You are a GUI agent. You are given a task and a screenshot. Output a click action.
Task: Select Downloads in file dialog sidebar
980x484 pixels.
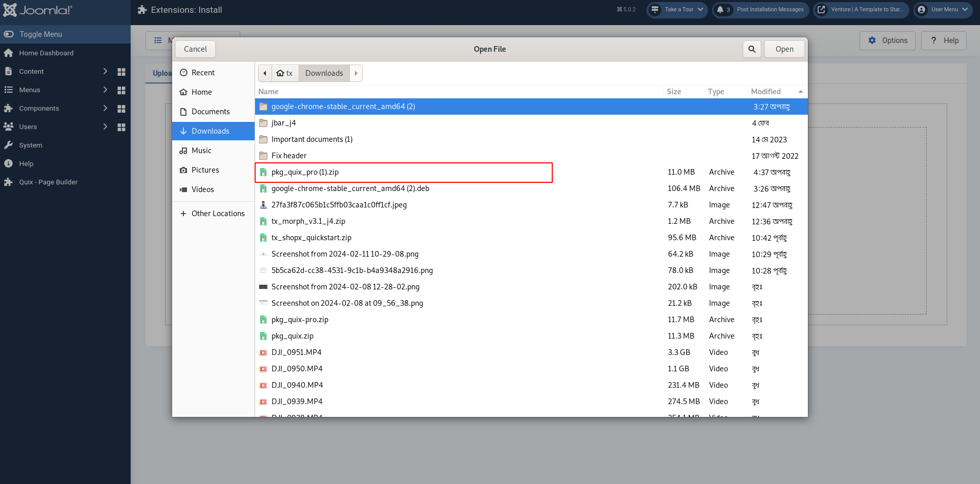(213, 131)
